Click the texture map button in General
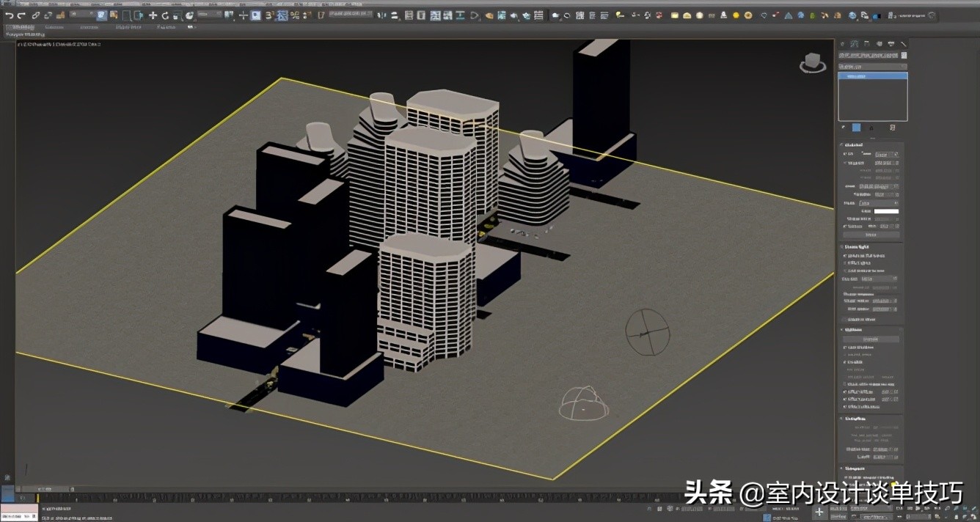Image resolution: width=980 pixels, height=522 pixels. click(x=871, y=235)
